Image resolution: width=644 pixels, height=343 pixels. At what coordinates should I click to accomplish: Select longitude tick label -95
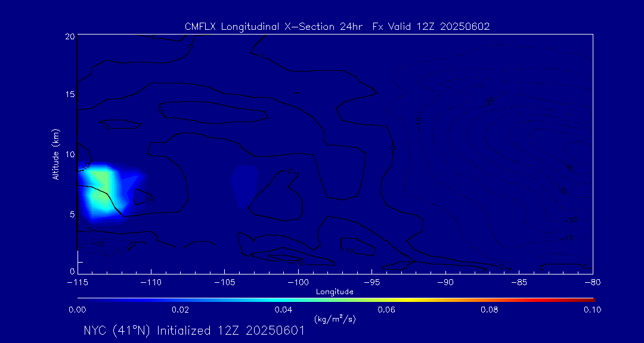pyautogui.click(x=371, y=282)
